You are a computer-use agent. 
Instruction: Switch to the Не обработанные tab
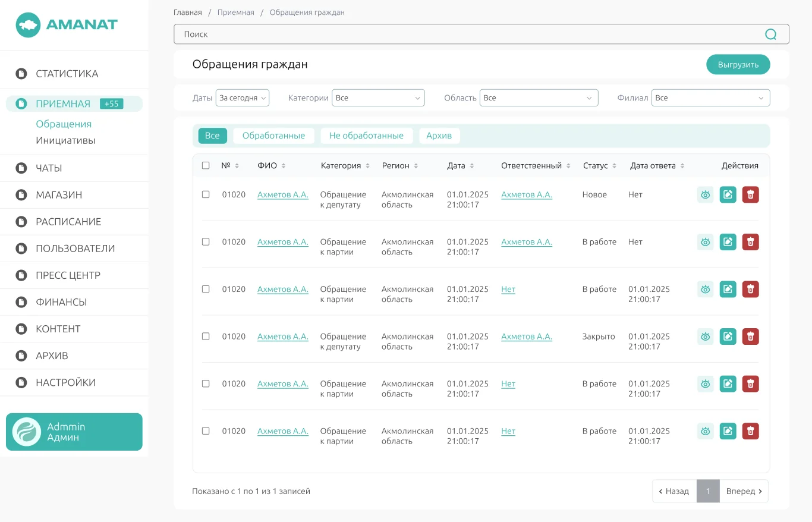pos(366,136)
